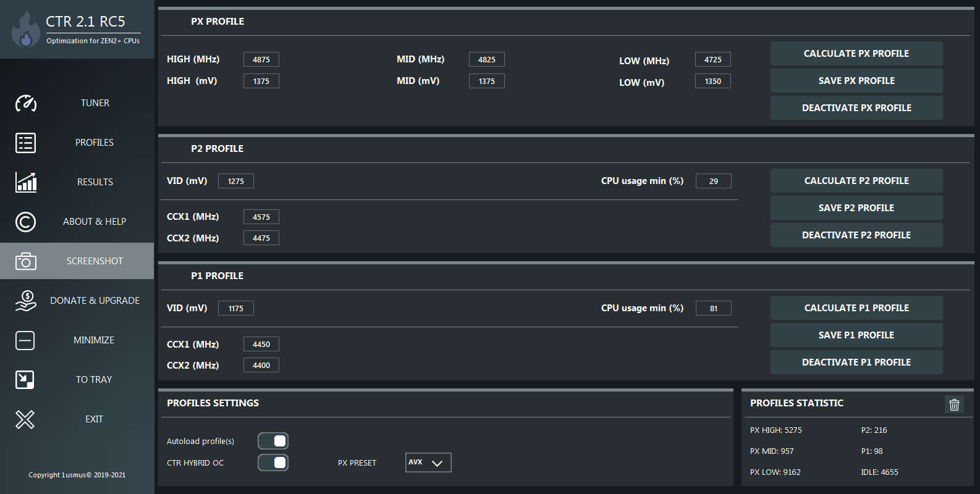Screen dimensions: 980x494
Task: Edit P2 CCX2 (MHz) field 4475
Action: (x=261, y=238)
